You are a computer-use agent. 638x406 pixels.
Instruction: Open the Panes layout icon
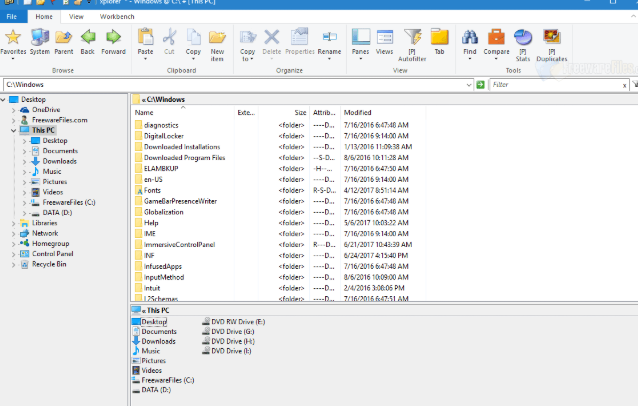point(361,37)
